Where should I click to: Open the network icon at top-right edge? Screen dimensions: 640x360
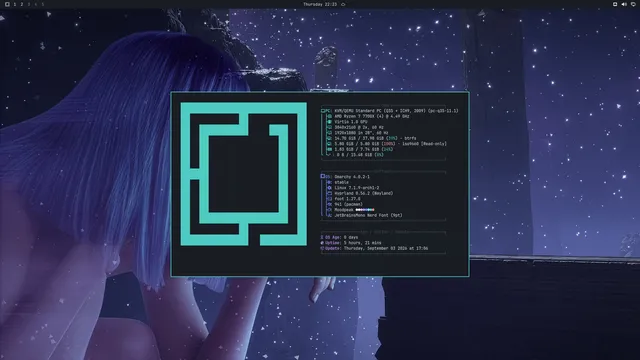(x=633, y=4)
